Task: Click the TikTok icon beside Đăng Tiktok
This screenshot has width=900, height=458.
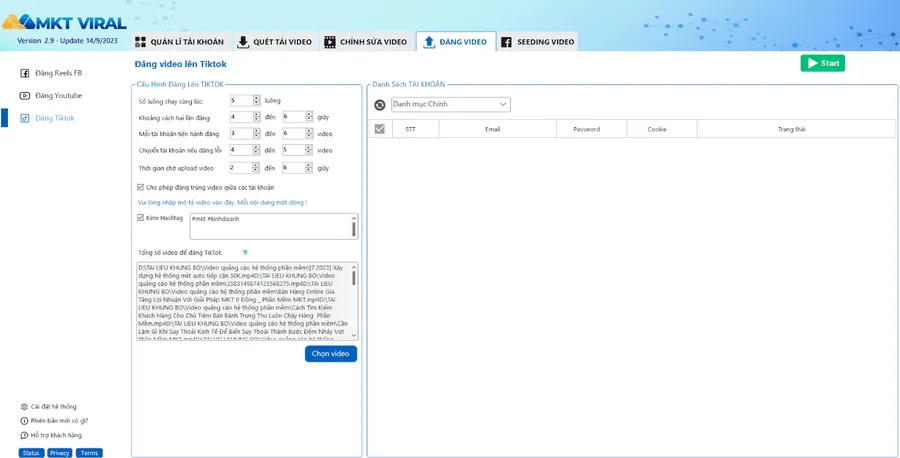Action: 25,118
